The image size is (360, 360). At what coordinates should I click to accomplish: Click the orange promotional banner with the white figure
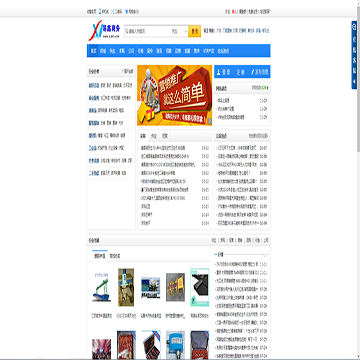[x=174, y=95]
